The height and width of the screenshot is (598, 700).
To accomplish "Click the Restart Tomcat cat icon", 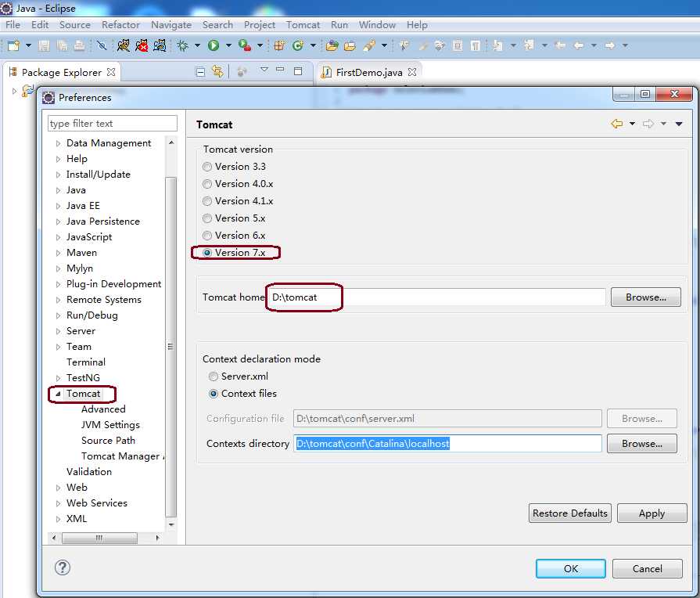I will (x=160, y=45).
